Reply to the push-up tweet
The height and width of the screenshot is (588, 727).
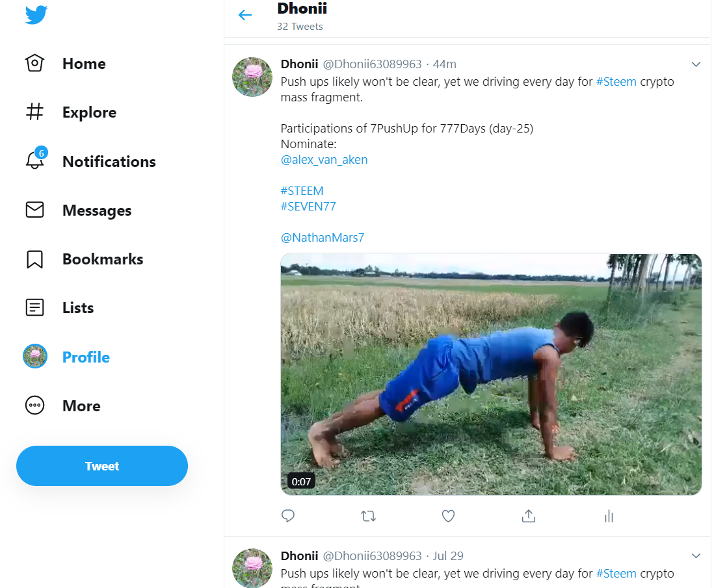coord(288,516)
